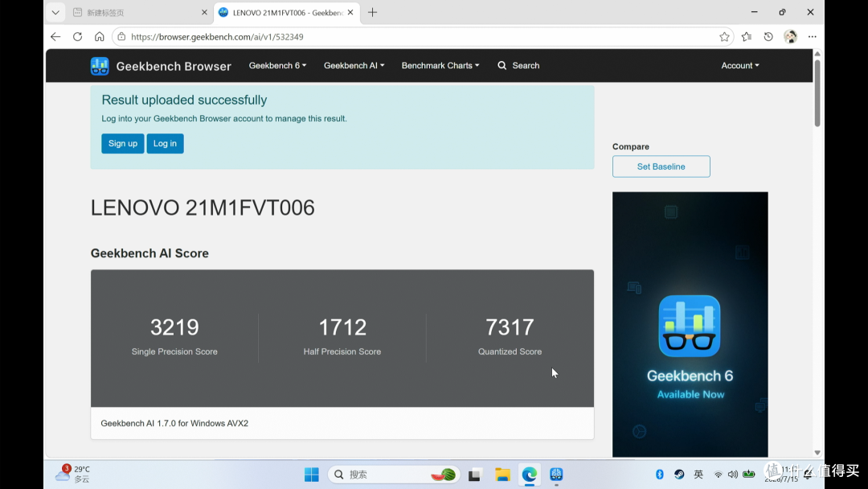Expand the Geekbench AI dropdown menu
868x489 pixels.
pyautogui.click(x=354, y=65)
